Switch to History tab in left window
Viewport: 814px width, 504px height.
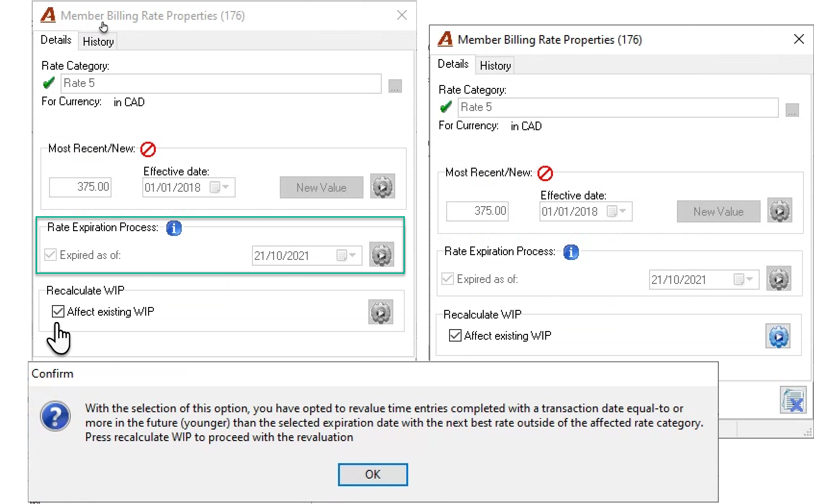pos(98,42)
